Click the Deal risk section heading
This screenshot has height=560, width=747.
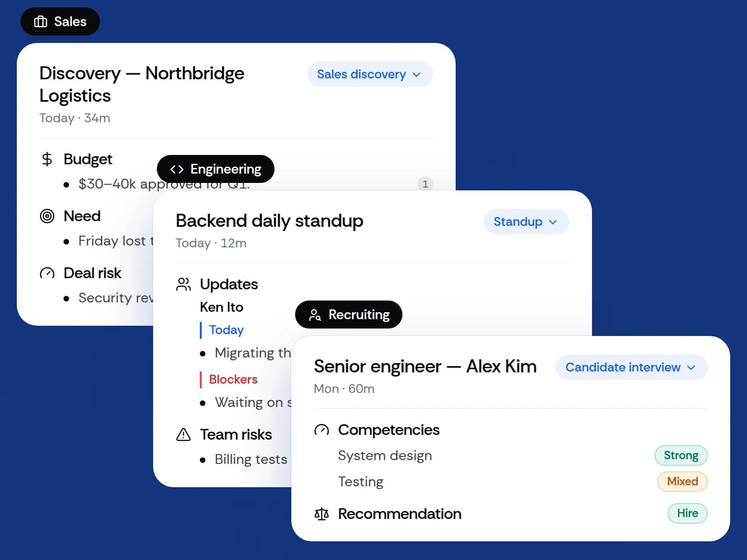[92, 273]
